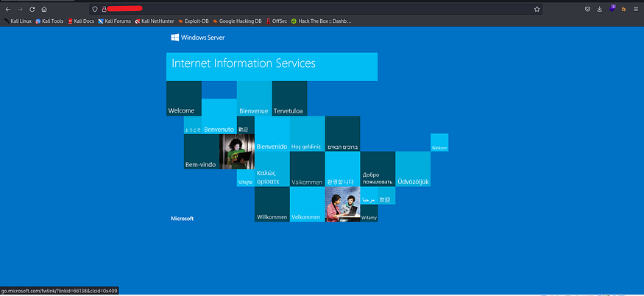Click the Добро пожаловать tile
Image resolution: width=644 pixels, height=296 pixels.
click(378, 169)
